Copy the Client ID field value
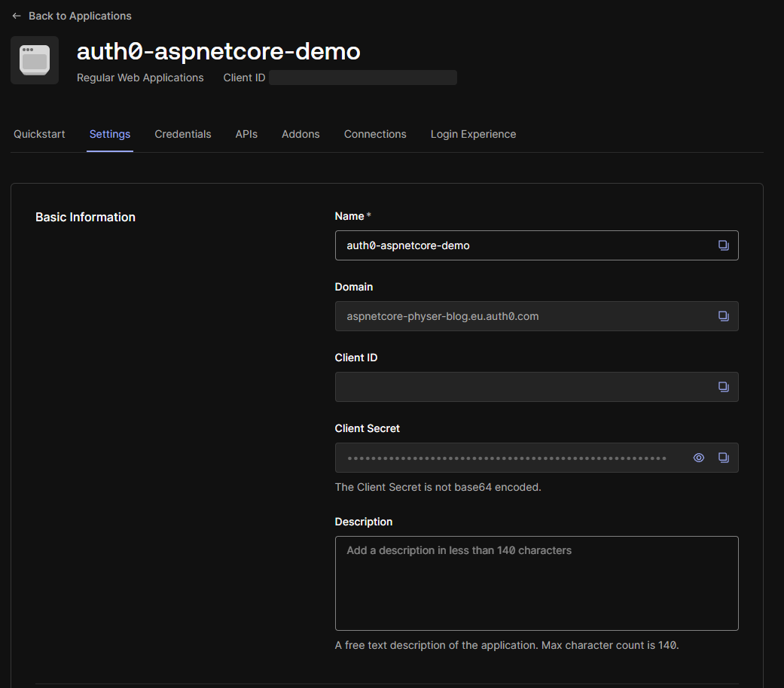The height and width of the screenshot is (688, 784). pos(724,387)
